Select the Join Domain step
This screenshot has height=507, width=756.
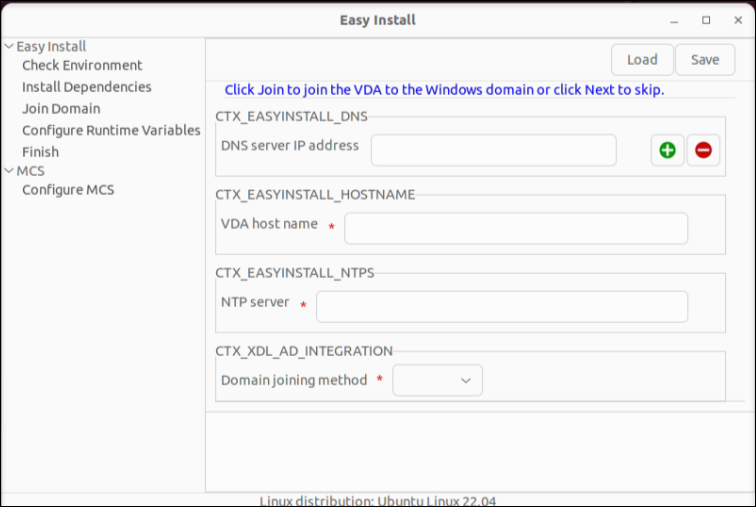point(61,109)
